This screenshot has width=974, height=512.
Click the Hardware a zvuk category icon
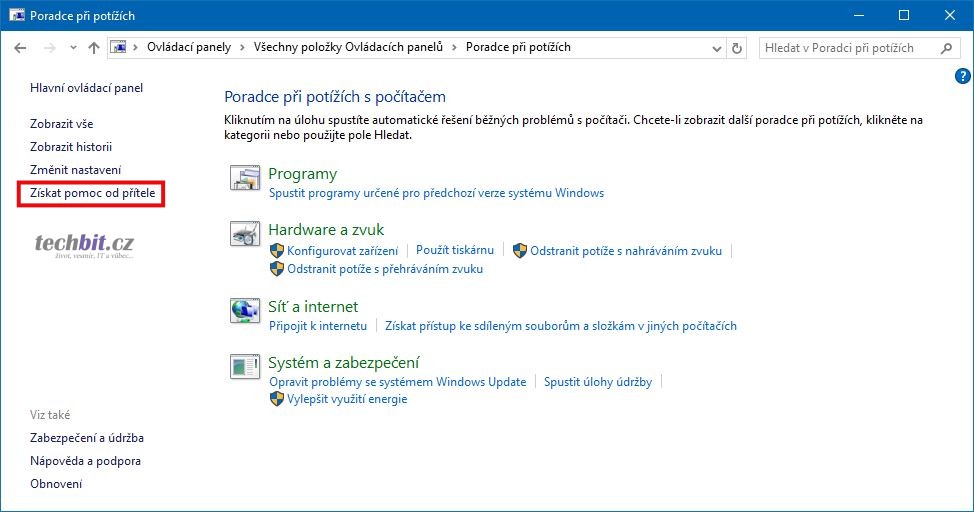coord(245,237)
